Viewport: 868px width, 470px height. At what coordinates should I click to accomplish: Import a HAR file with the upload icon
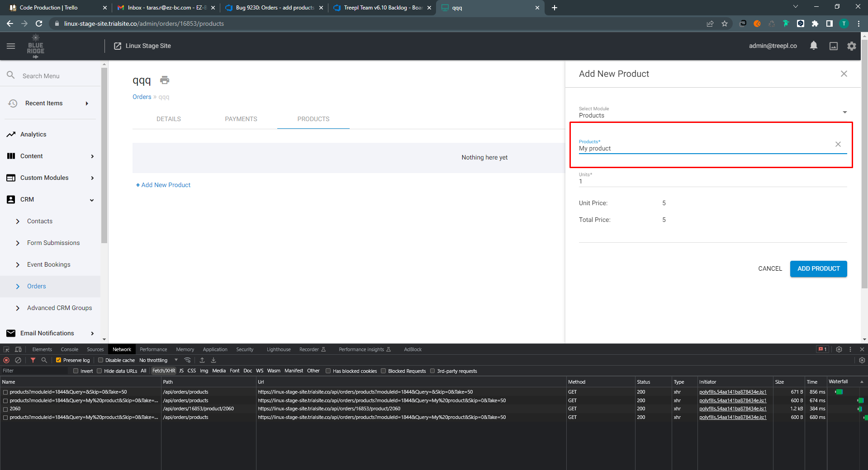[x=202, y=360]
